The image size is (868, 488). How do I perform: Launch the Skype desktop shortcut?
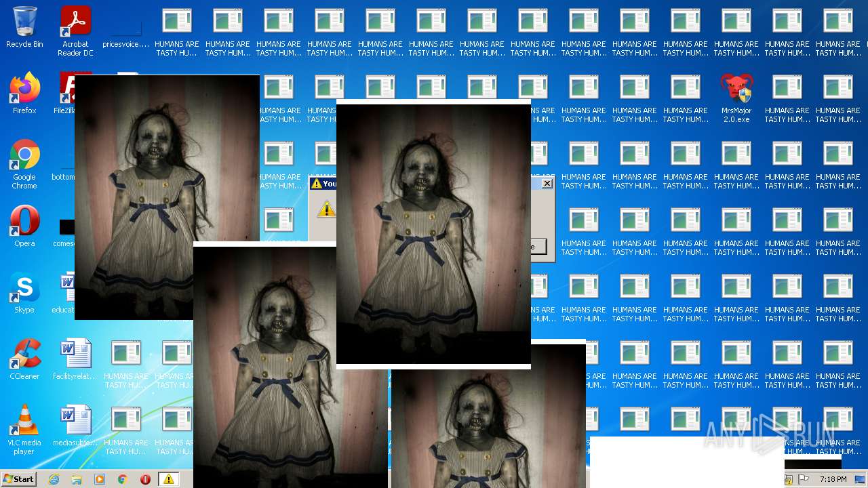24,293
